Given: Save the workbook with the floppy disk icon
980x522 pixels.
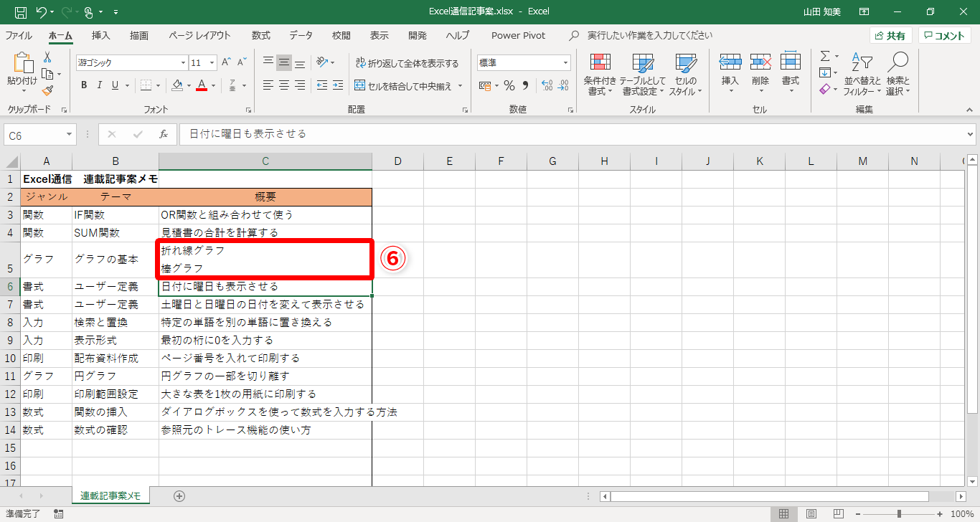Looking at the screenshot, I should point(21,12).
